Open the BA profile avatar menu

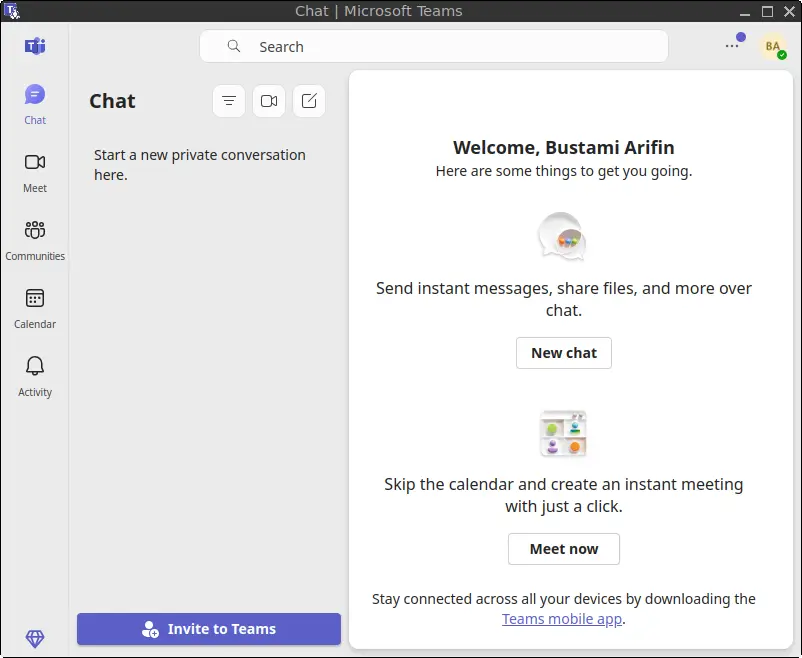pos(773,47)
